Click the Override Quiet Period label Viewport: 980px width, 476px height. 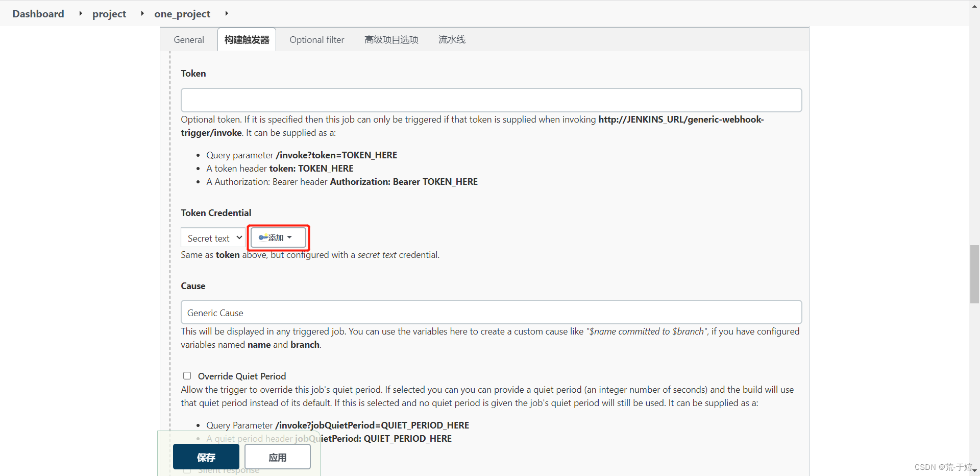coord(242,376)
